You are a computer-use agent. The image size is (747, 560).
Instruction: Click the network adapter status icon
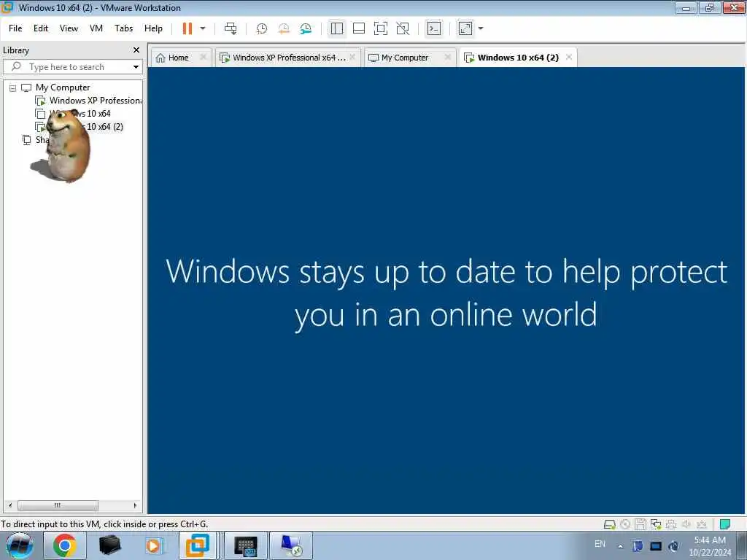coord(656,524)
